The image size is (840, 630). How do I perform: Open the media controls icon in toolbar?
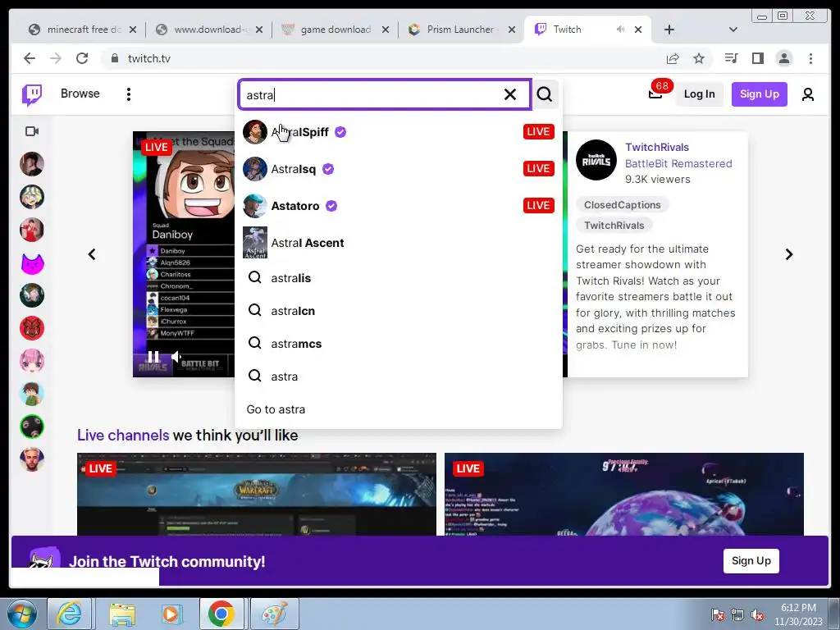click(x=731, y=58)
